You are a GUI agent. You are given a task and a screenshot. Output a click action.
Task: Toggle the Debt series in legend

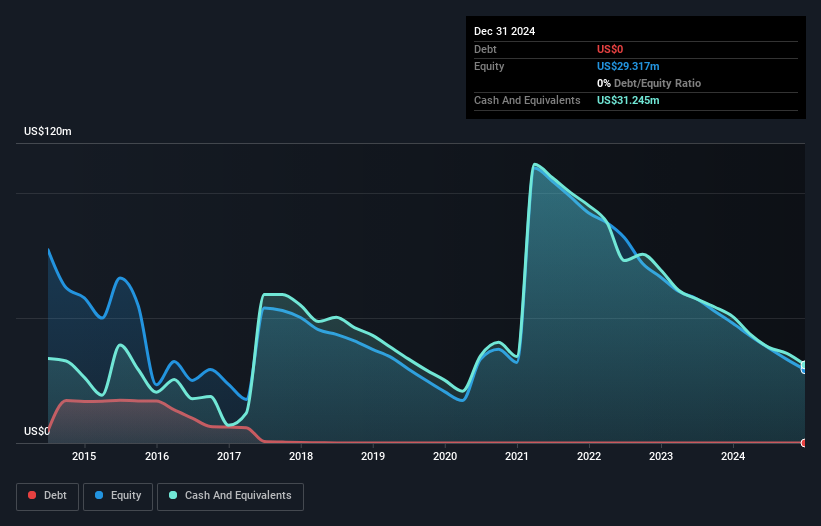tap(48, 496)
